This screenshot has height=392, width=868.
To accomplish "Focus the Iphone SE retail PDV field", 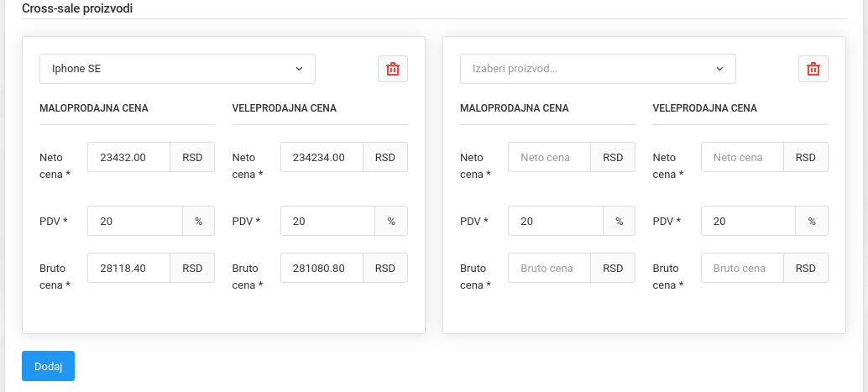I will (135, 222).
